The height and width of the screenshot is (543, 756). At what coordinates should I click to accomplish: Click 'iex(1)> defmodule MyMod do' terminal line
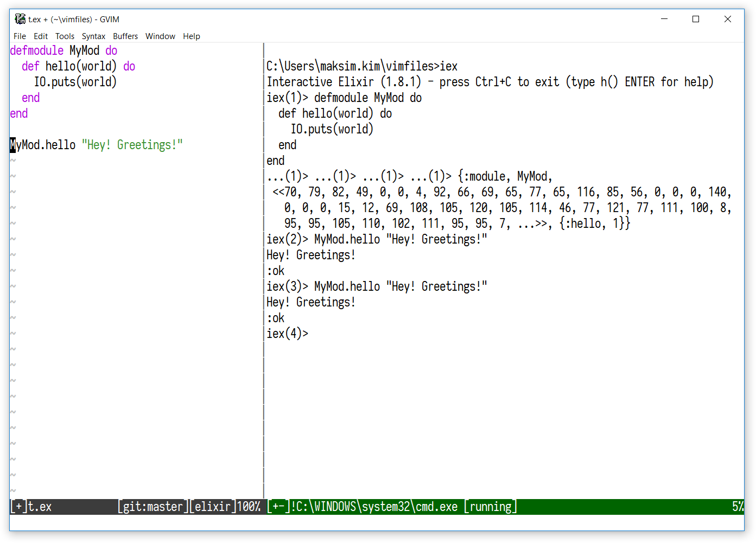click(x=344, y=98)
